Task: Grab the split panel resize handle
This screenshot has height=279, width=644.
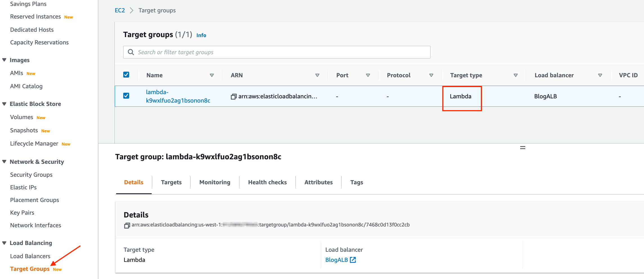Action: click(x=523, y=148)
